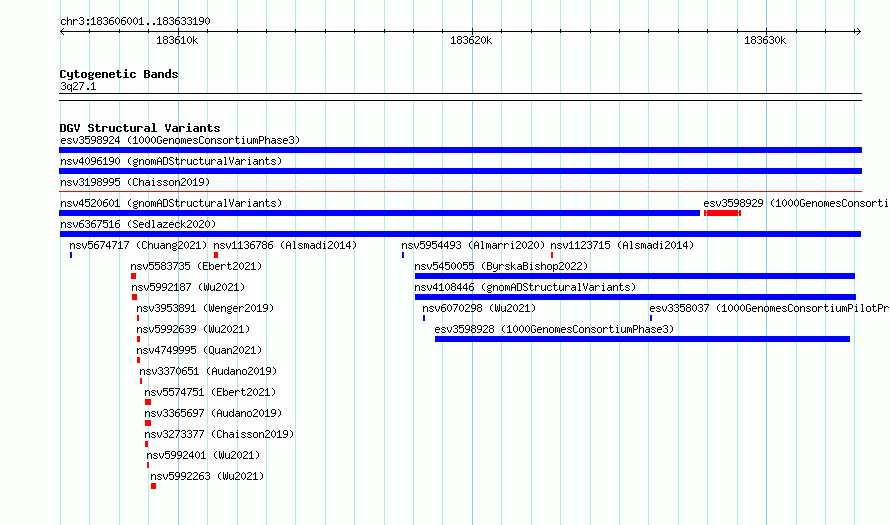Open the nsv3198995 Chaisson2019 variant
The width and height of the screenshot is (890, 525).
[135, 182]
